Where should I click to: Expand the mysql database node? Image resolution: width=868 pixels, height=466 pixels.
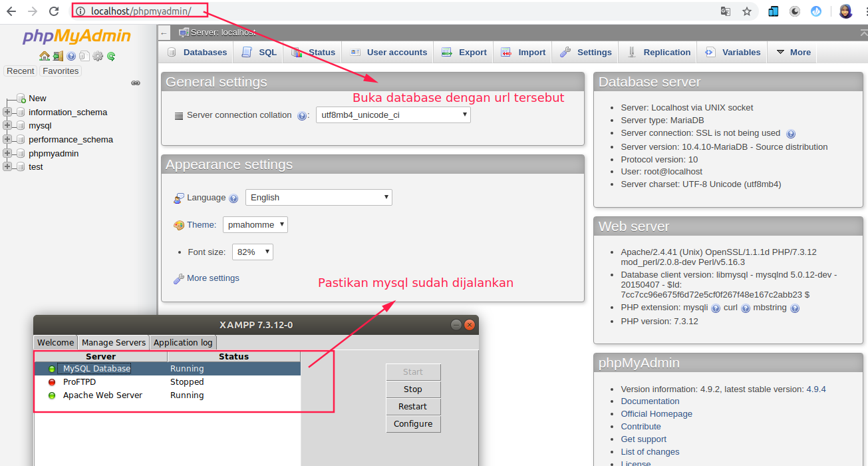[x=7, y=125]
